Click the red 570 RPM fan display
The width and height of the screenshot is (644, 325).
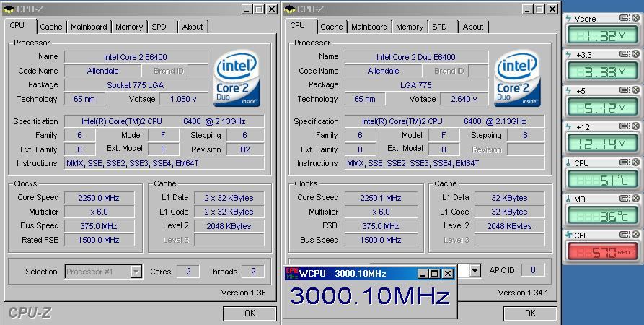(602, 252)
